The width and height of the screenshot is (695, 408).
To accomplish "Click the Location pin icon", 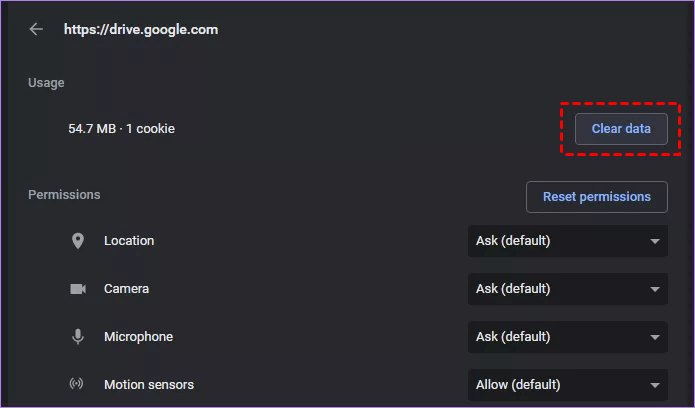I will pos(78,241).
